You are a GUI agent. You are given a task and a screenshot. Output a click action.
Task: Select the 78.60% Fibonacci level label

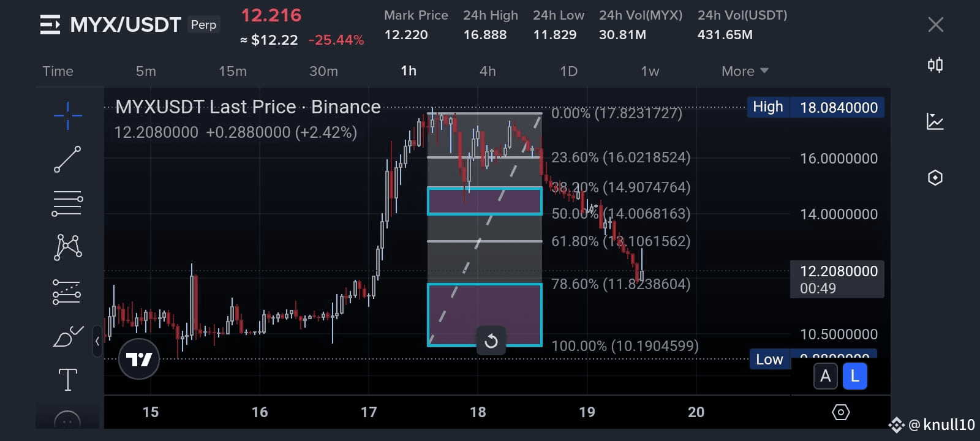click(621, 284)
